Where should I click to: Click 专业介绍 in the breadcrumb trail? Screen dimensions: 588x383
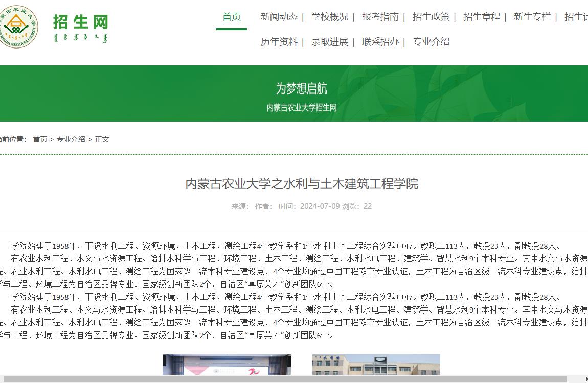[72, 139]
